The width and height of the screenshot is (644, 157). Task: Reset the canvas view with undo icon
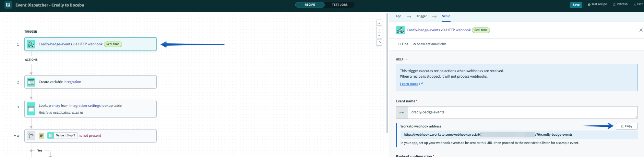(x=379, y=23)
